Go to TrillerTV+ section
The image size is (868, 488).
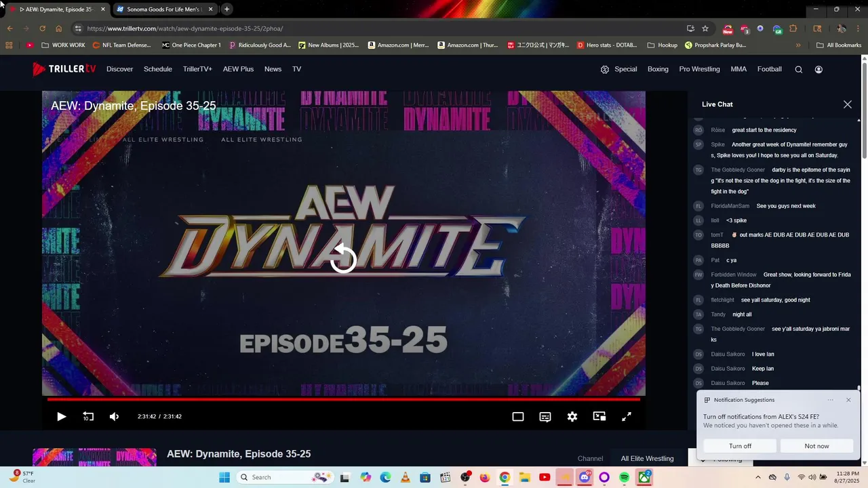(x=197, y=69)
